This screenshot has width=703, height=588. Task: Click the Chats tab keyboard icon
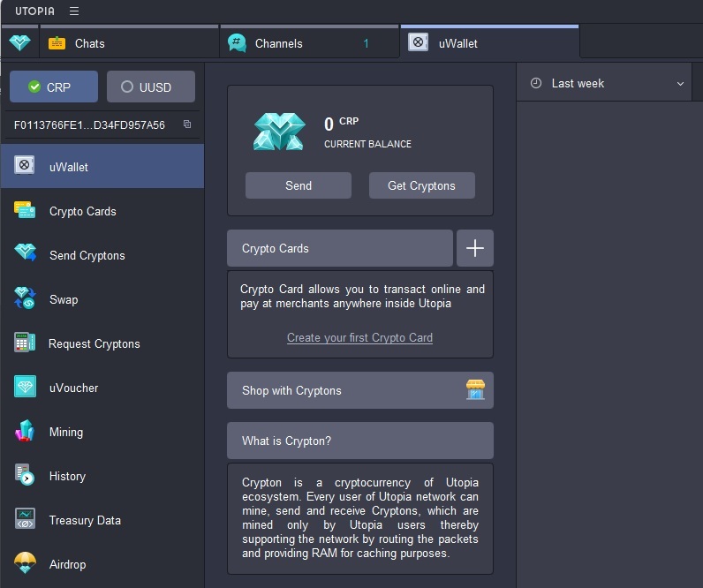coord(57,43)
